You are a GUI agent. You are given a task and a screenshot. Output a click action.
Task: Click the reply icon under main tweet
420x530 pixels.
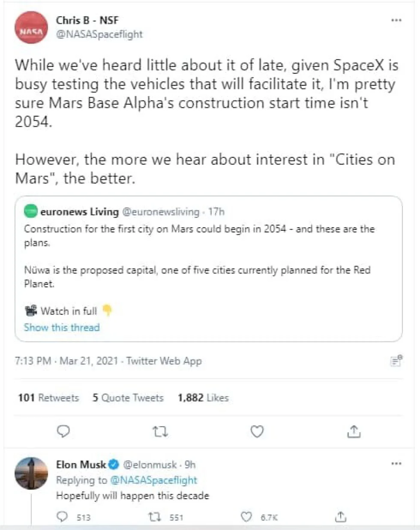(63, 431)
